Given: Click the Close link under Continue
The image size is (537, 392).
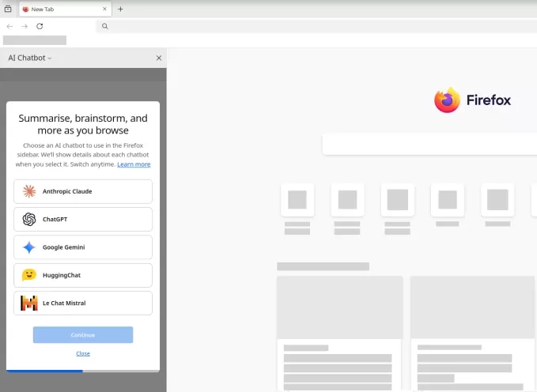Looking at the screenshot, I should click(83, 353).
